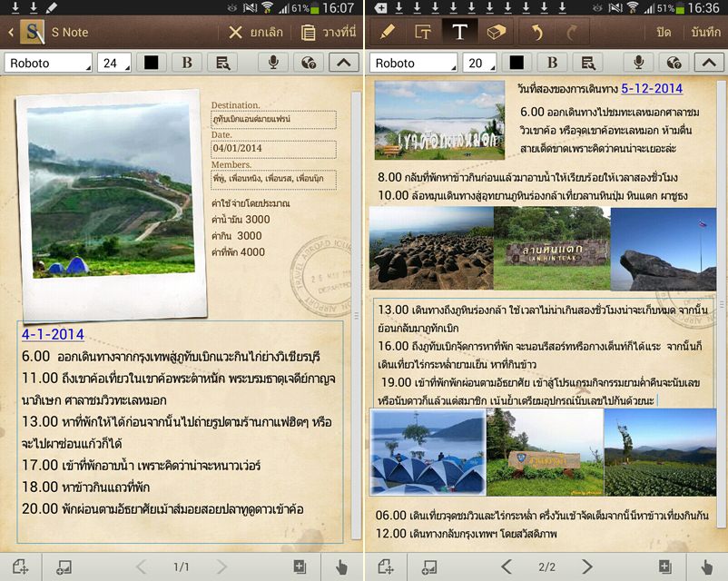Image resolution: width=728 pixels, height=581 pixels.
Task: Go to previous page from 2/2
Action: (507, 566)
